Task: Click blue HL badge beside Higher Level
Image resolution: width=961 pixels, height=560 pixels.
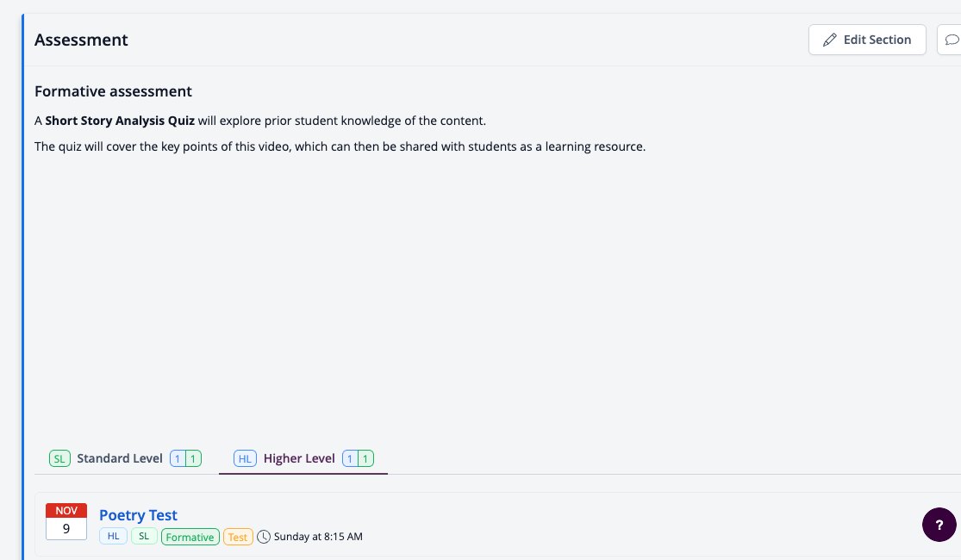Action: pos(245,458)
